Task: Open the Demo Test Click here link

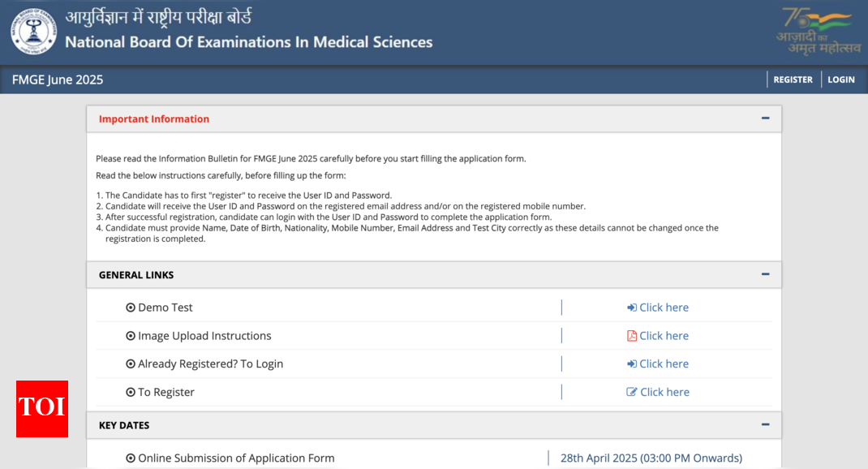Action: (x=664, y=308)
